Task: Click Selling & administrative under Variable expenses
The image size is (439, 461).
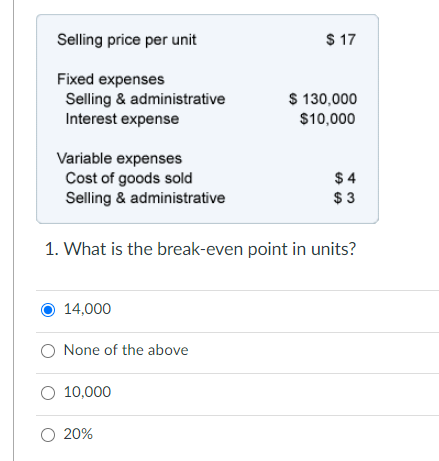Action: point(145,198)
